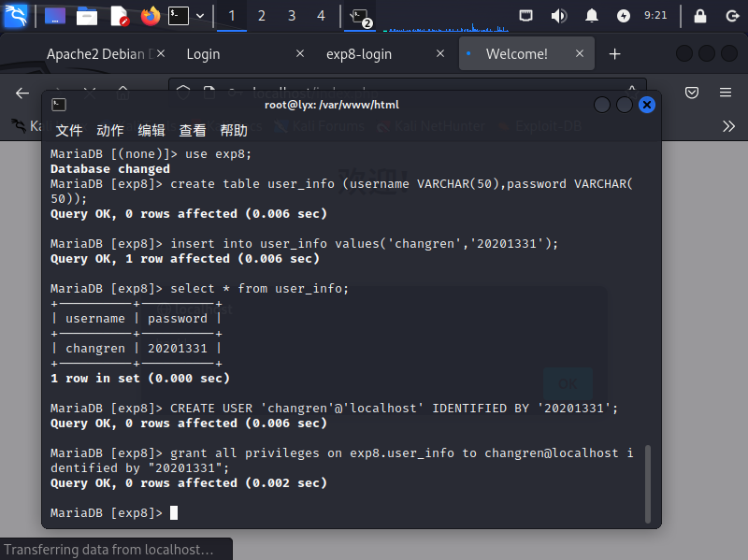Screen dimensions: 748x560
Task: Close the Login tab
Action: (300, 53)
